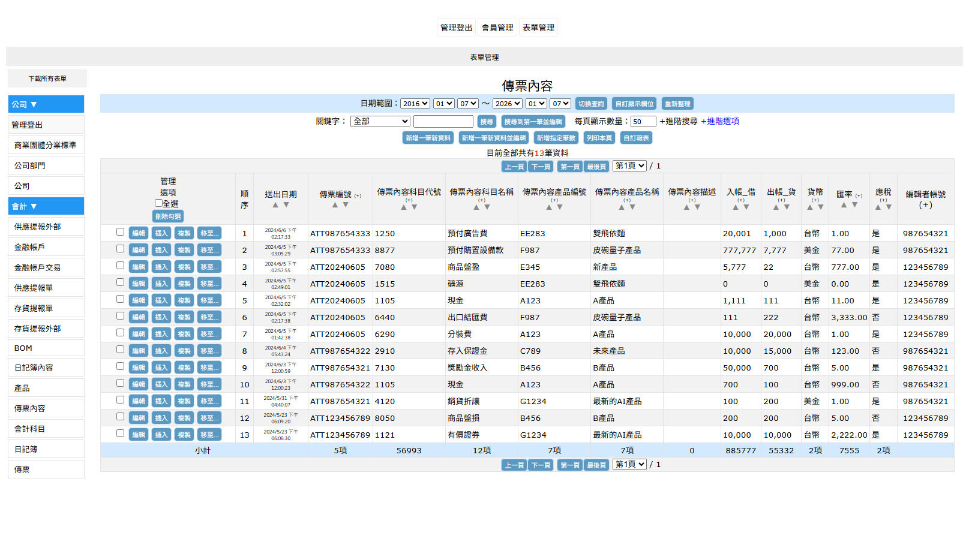Viewport: 969px width, 560px height.
Task: Open the top 第1頁 page selector
Action: pyautogui.click(x=629, y=165)
